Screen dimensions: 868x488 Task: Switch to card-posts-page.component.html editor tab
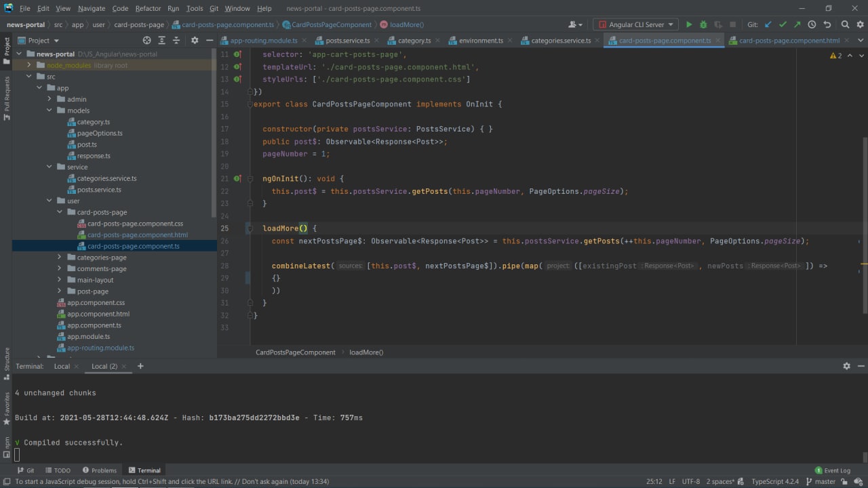(789, 41)
